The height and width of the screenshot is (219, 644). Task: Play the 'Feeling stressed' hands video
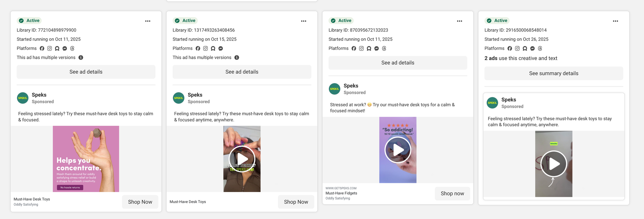(x=242, y=159)
